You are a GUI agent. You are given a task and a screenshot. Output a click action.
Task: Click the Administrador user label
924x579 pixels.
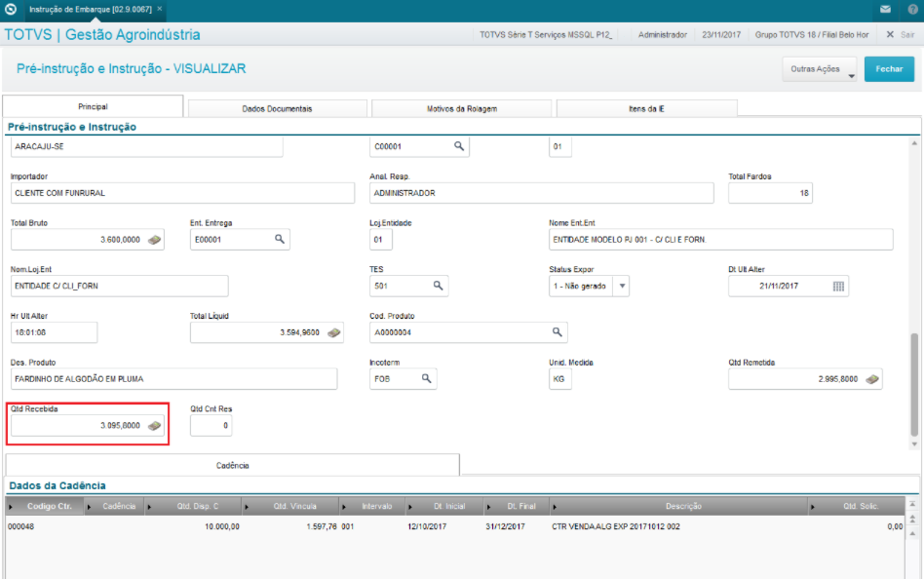coord(663,35)
